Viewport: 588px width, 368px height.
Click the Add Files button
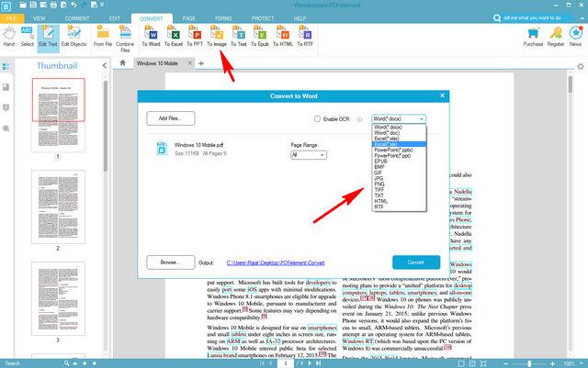click(171, 118)
